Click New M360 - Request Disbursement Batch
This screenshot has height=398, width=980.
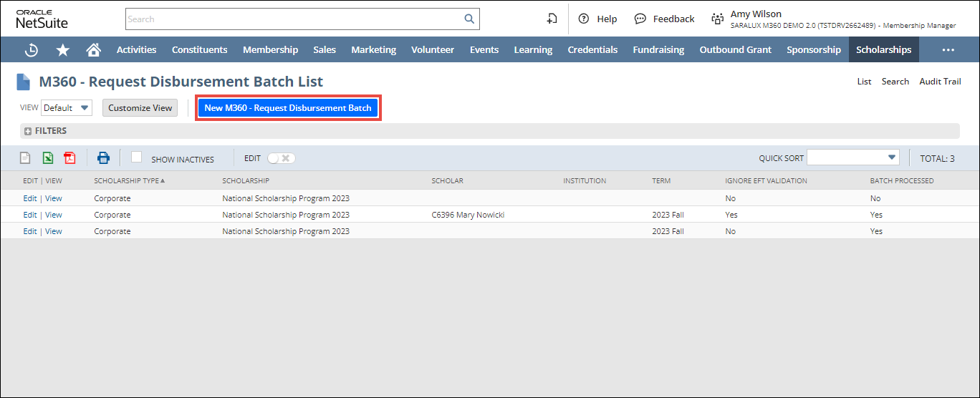click(288, 108)
